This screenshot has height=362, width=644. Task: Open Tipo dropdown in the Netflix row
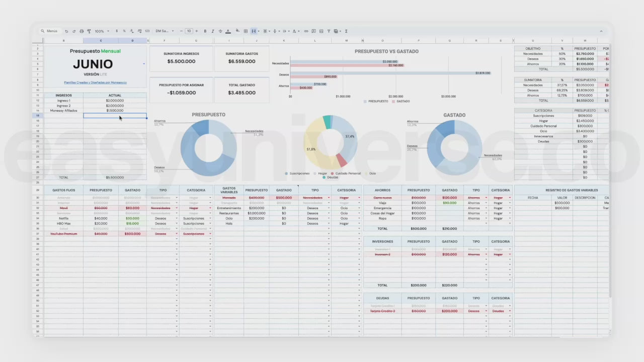(x=177, y=219)
